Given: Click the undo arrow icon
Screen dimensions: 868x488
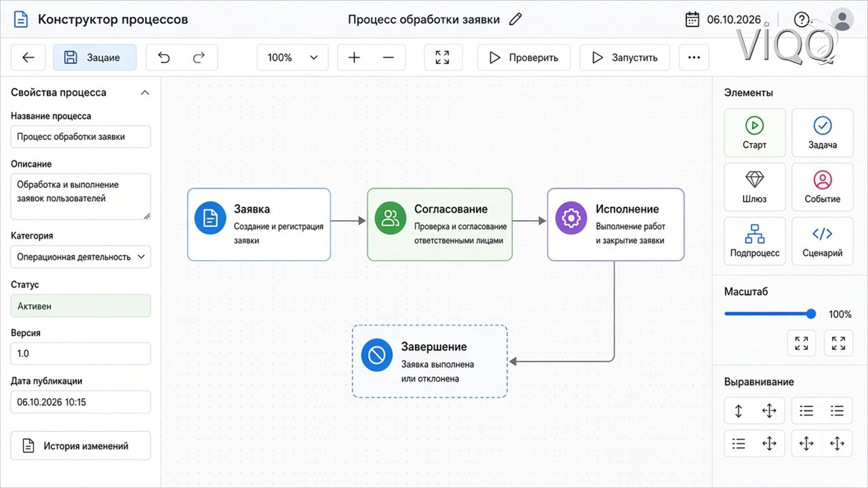Looking at the screenshot, I should pyautogui.click(x=164, y=57).
